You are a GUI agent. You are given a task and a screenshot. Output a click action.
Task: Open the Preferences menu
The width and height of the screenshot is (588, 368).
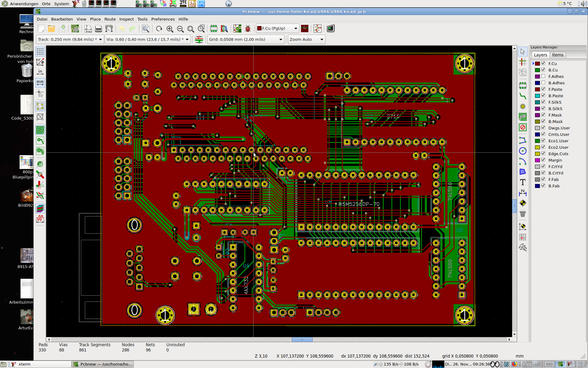tap(163, 19)
